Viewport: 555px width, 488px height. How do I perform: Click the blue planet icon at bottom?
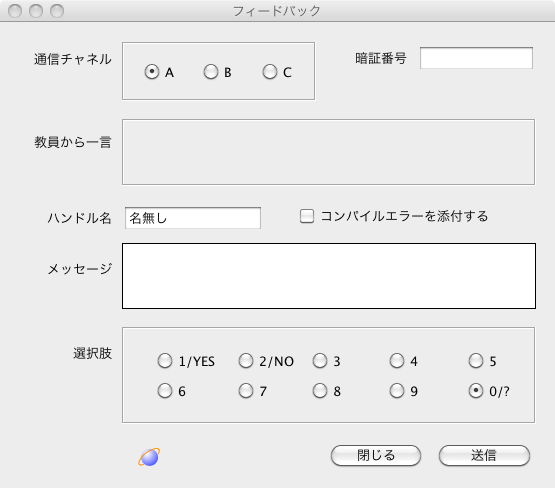click(149, 457)
